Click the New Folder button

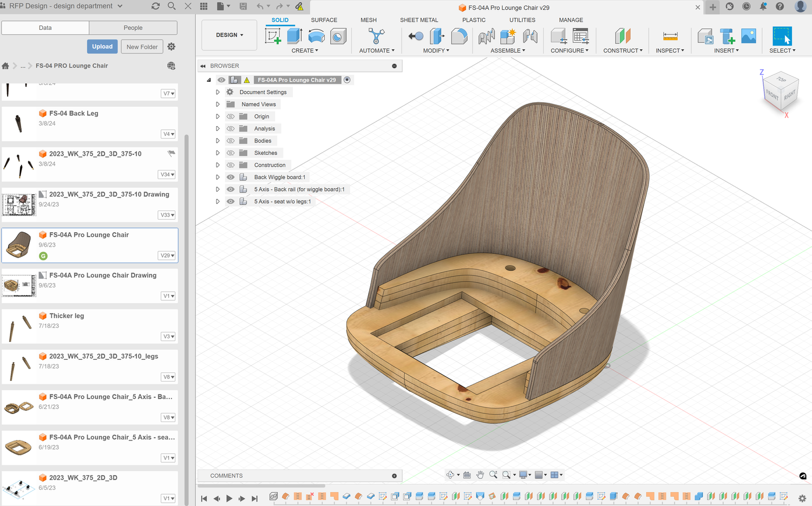(x=142, y=47)
